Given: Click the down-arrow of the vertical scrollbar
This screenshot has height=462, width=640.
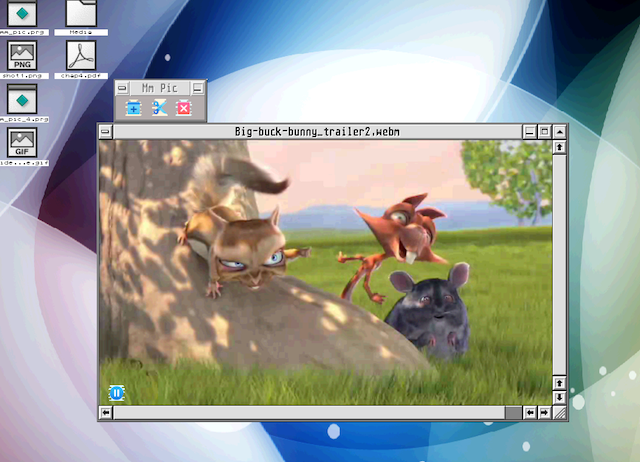Looking at the screenshot, I should click(x=560, y=398).
